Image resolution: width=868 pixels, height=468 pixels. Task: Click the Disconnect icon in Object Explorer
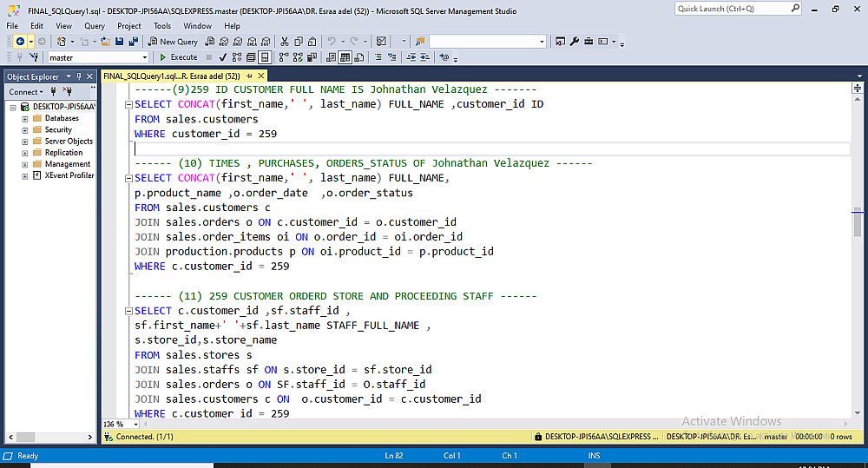click(68, 92)
